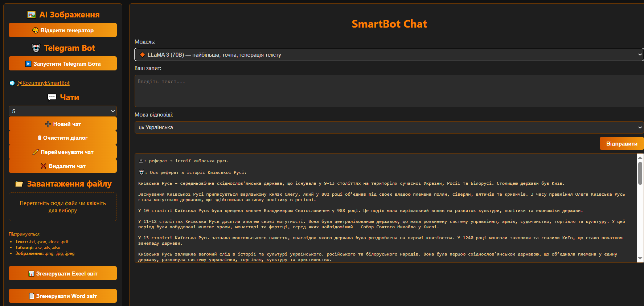
Task: Create a new chat with Новий чат
Action: coord(63,124)
